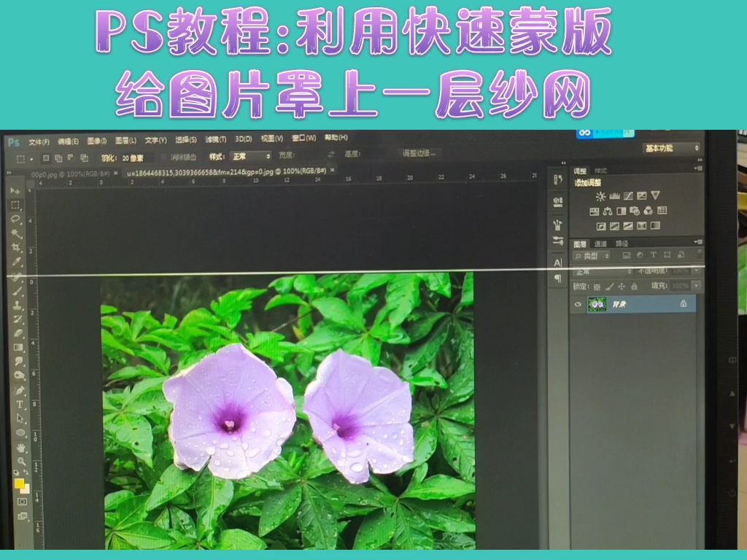Click the 背景 layer thumbnail
This screenshot has height=560, width=747.
[597, 304]
